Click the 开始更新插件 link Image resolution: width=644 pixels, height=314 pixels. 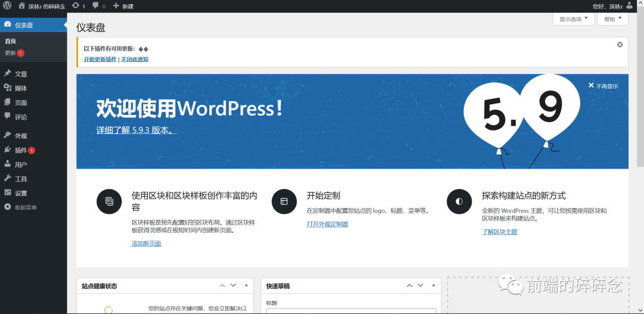click(100, 60)
